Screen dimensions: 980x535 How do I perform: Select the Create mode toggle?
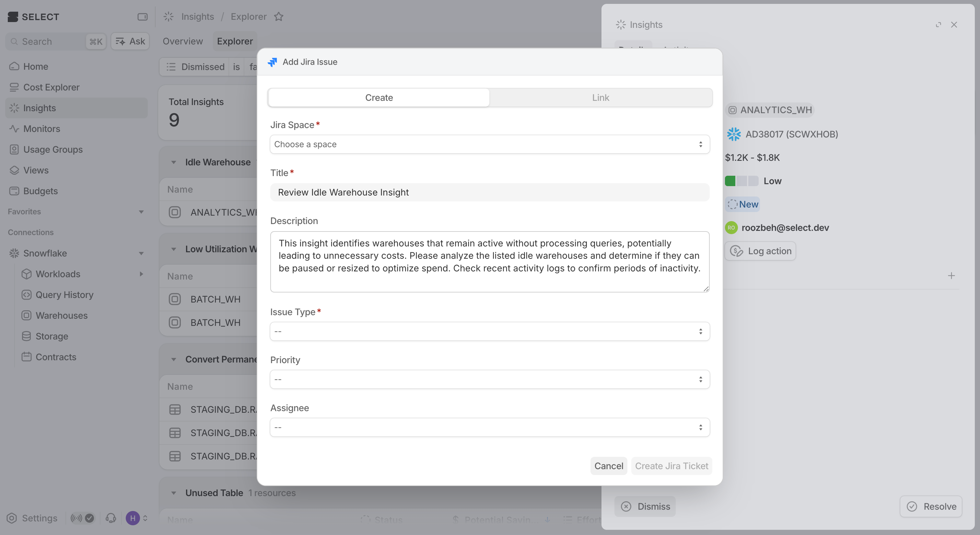[379, 98]
